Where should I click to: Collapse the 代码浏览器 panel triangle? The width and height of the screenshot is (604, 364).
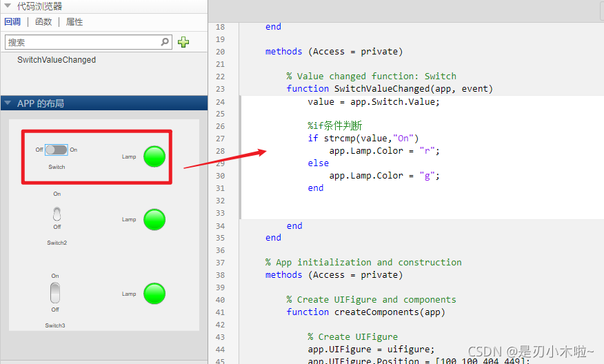point(8,6)
